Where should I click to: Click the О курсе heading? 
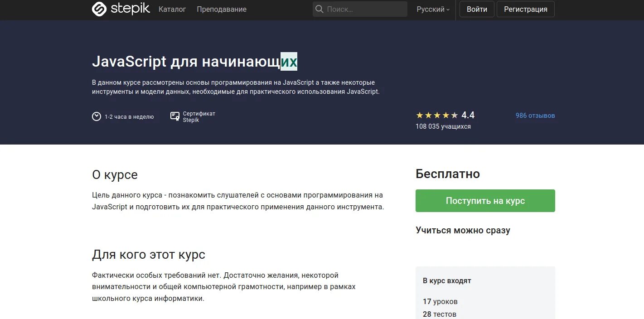coord(115,174)
